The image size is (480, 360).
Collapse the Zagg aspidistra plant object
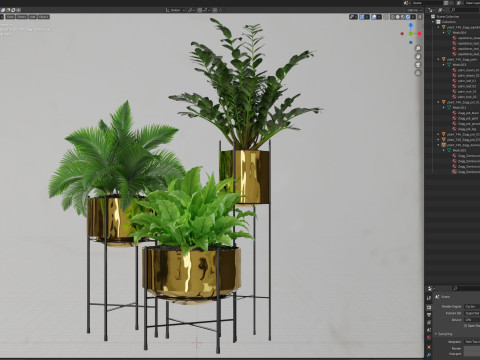tap(439, 27)
